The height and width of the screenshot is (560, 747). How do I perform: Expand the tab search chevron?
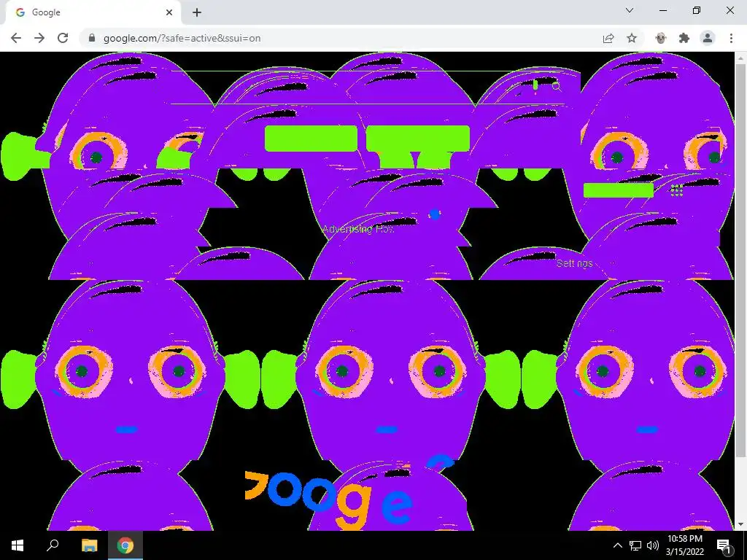630,10
